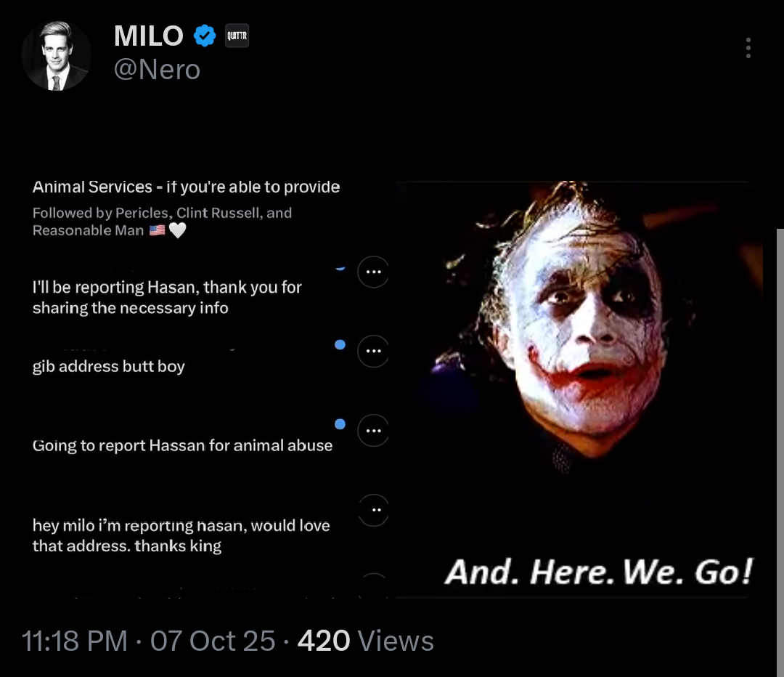Click the 420 Views count
Viewport: 784px width, 677px height.
pos(365,641)
